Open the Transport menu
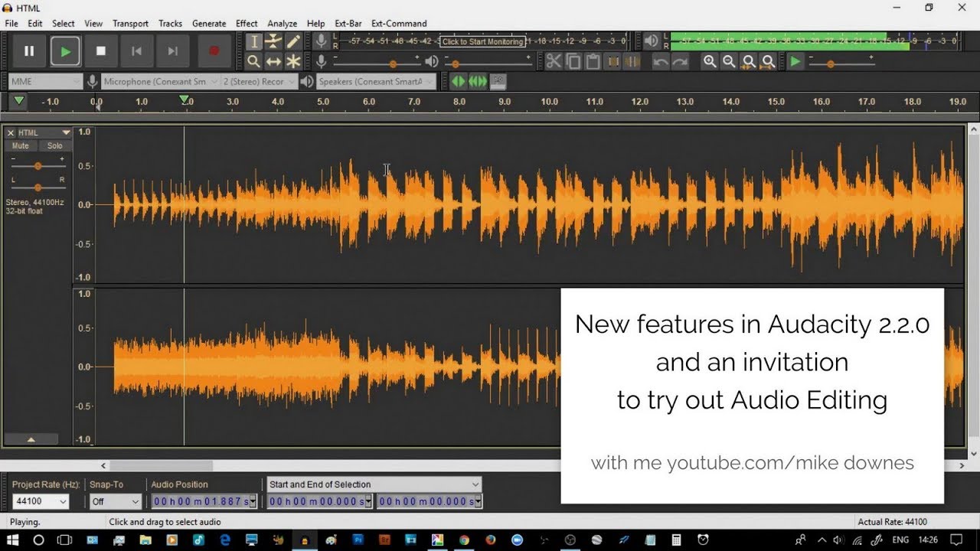This screenshot has height=551, width=980. pyautogui.click(x=131, y=24)
